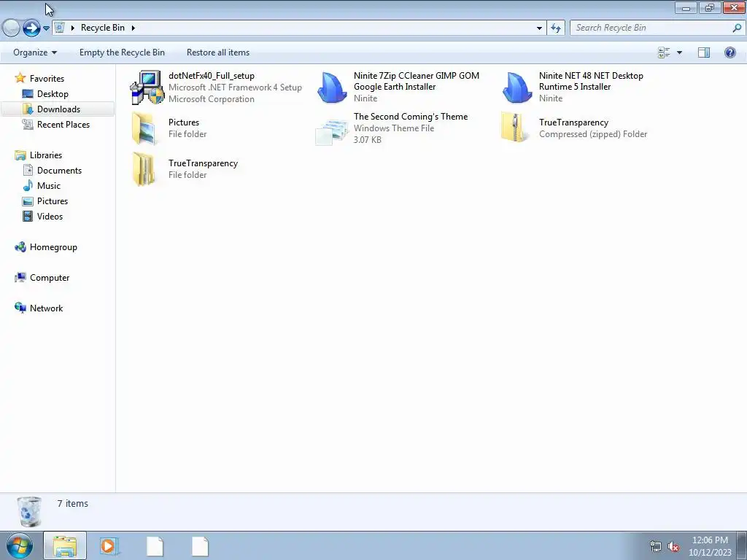The height and width of the screenshot is (560, 747).
Task: Select the dotNetFx40_Full_setup installer icon
Action: pos(147,87)
